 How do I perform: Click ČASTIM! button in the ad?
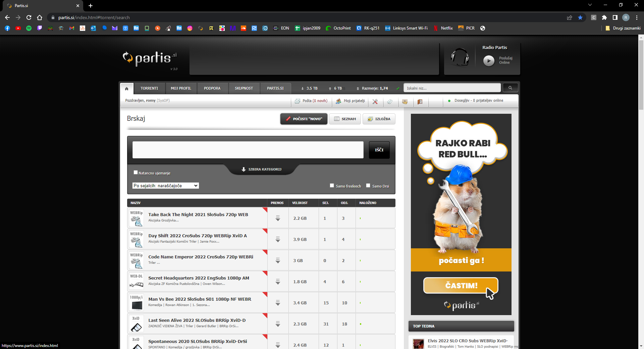[x=461, y=286]
